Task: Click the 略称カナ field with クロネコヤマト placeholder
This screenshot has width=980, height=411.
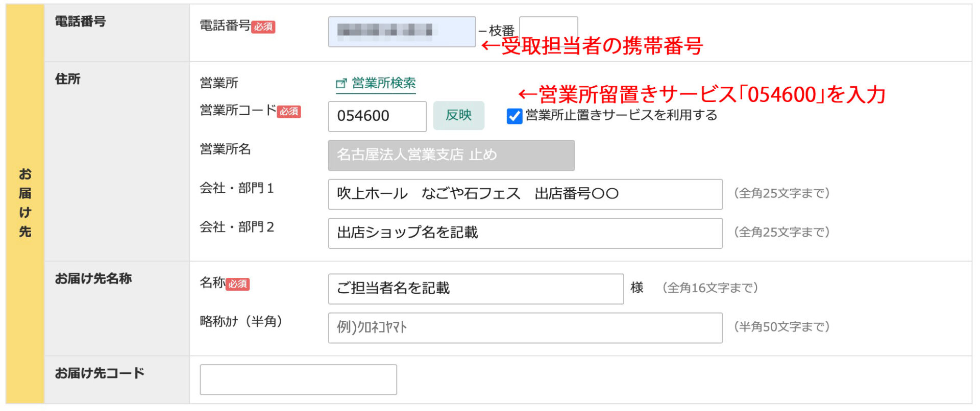Action: click(x=525, y=327)
